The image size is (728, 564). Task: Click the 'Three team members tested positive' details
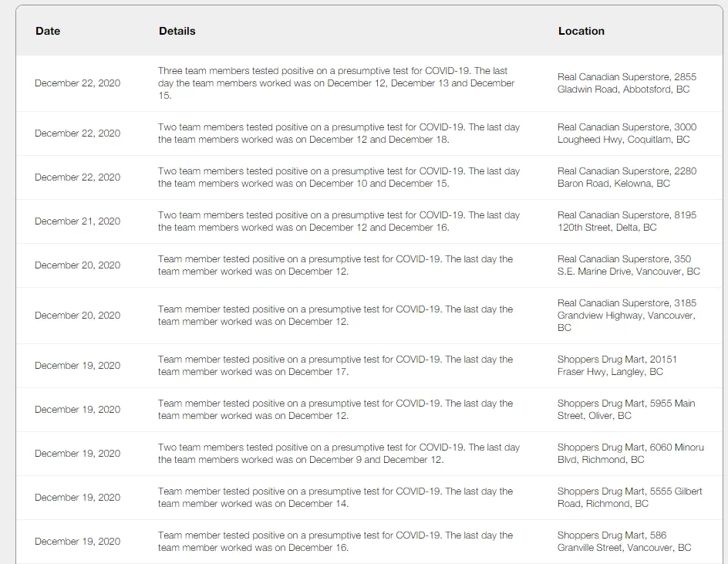click(336, 83)
